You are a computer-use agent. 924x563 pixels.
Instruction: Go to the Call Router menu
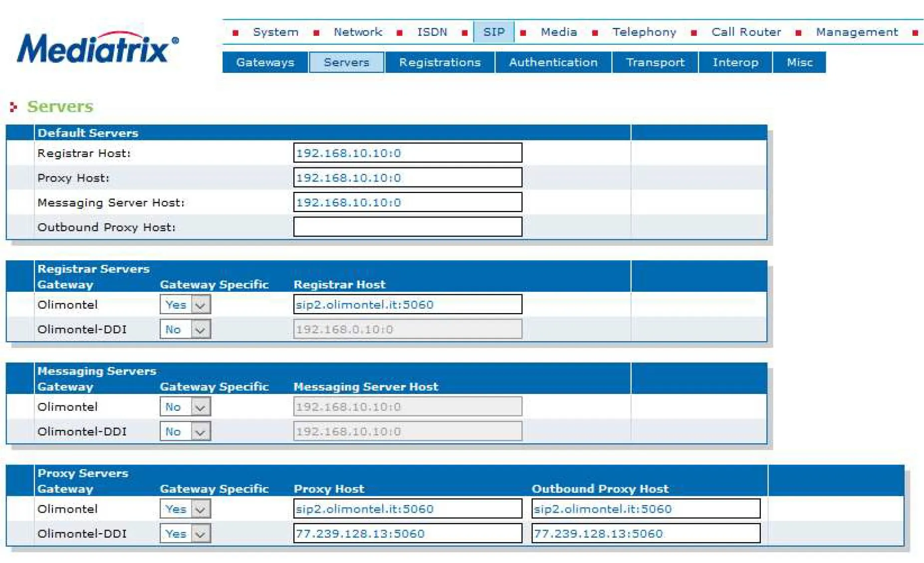pyautogui.click(x=746, y=32)
